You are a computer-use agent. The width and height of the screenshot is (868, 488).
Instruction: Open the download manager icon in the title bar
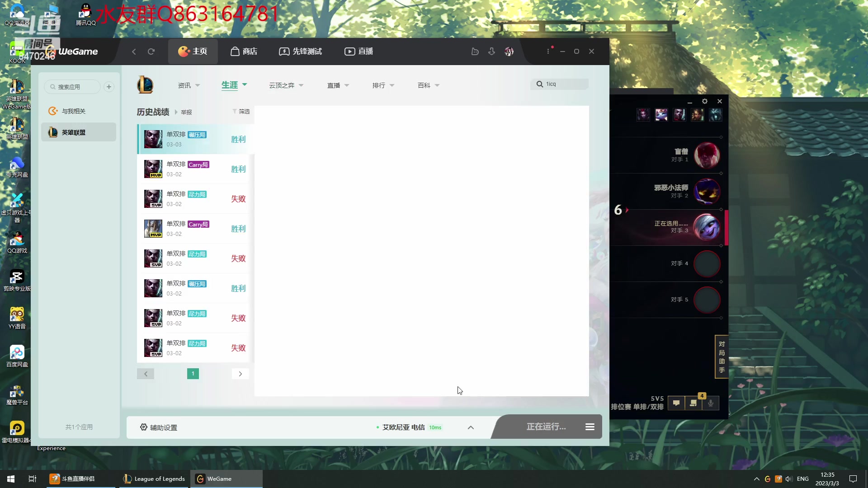click(492, 52)
